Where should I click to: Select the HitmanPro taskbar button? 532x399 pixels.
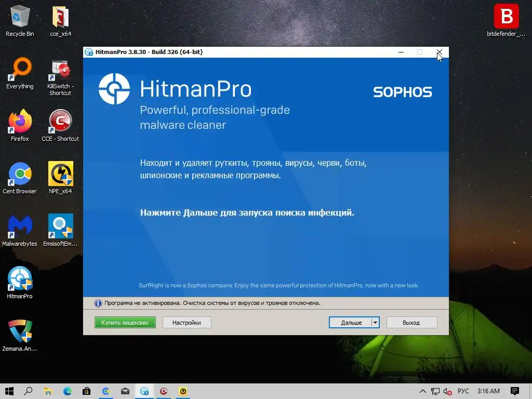[x=144, y=391]
